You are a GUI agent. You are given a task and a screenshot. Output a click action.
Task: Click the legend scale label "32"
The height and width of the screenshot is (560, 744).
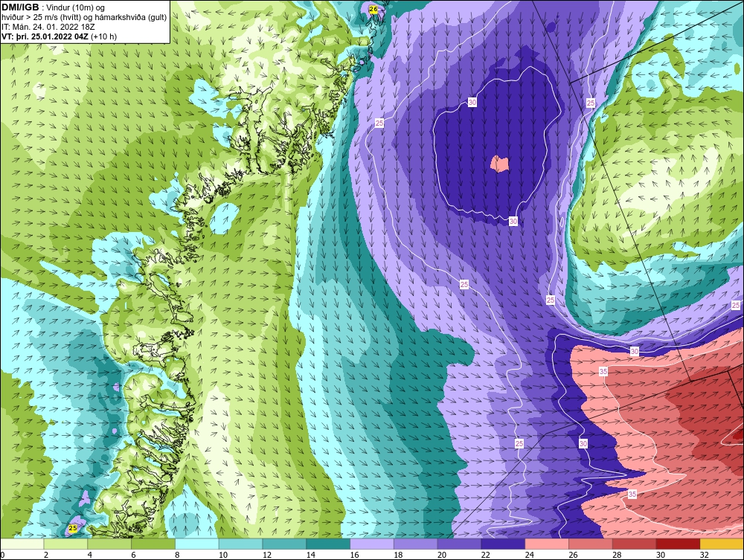pyautogui.click(x=704, y=555)
